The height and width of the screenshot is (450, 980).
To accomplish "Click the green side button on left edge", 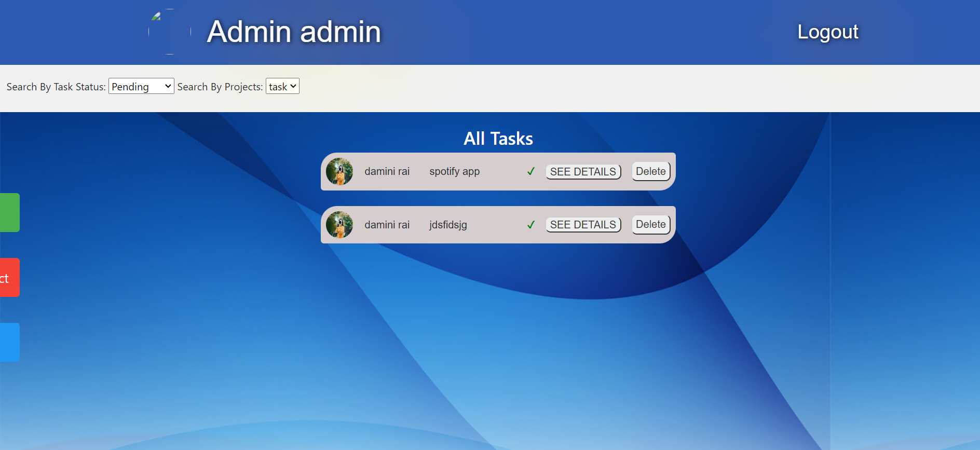I will [9, 212].
